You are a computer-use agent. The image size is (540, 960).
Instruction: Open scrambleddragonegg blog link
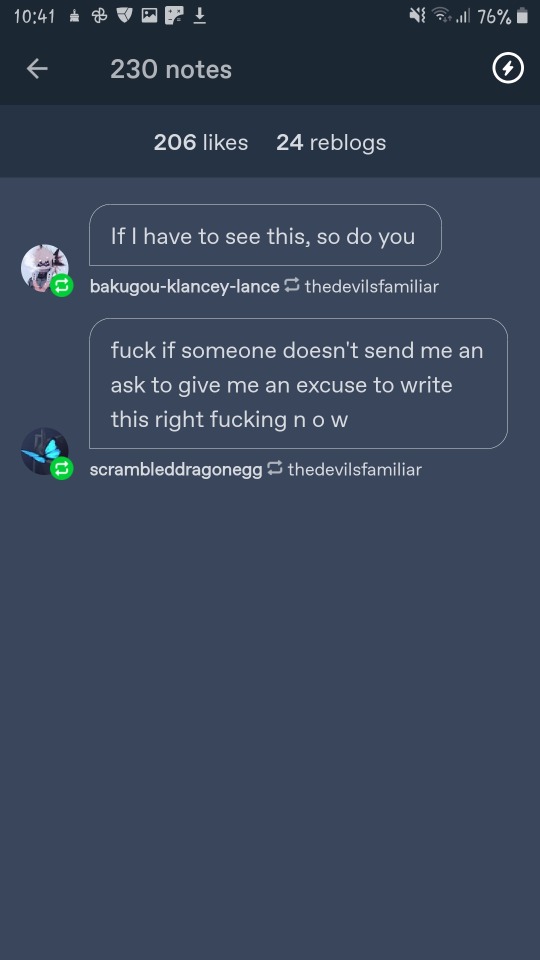176,470
